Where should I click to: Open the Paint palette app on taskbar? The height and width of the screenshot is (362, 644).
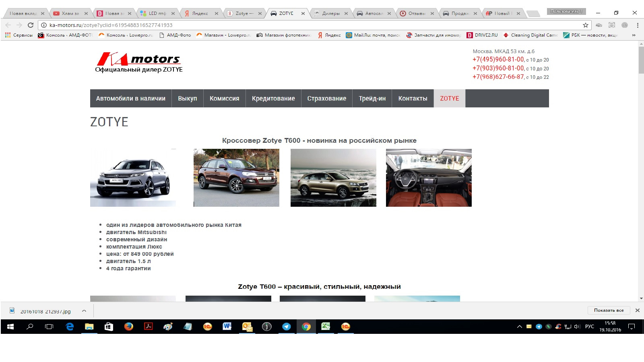pos(168,327)
